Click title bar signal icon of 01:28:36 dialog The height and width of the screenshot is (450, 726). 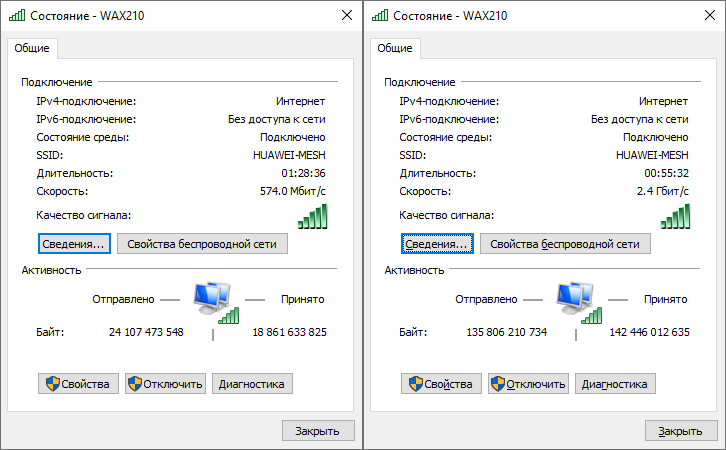(17, 15)
